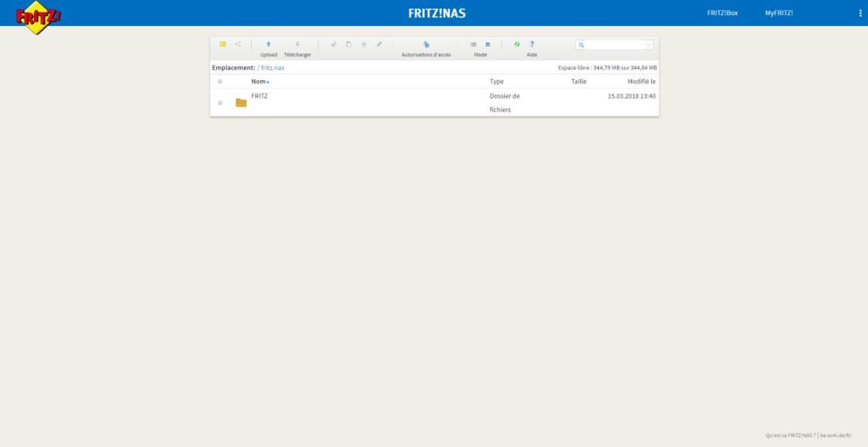Viewport: 868px width, 447px height.
Task: Open help with question mark icon
Action: click(532, 44)
